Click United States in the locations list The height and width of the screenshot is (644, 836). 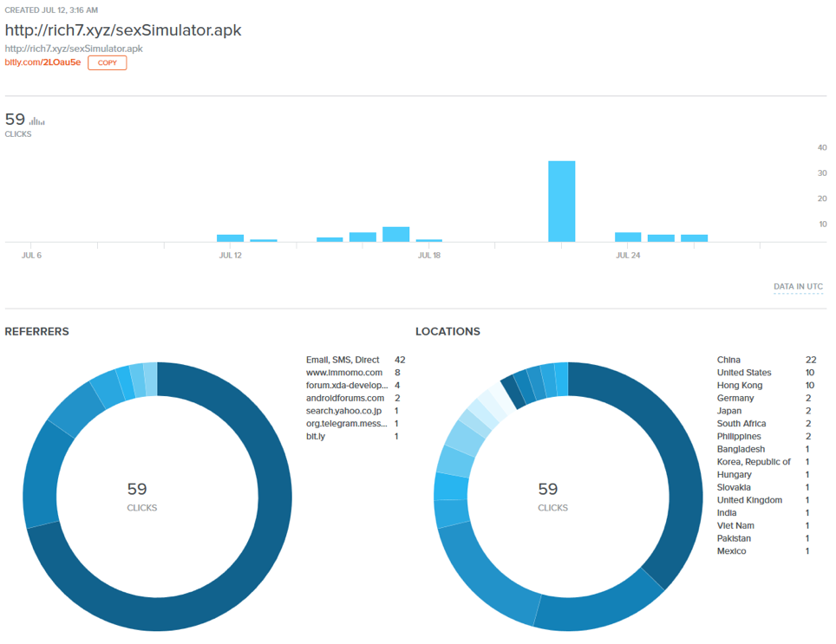[743, 373]
